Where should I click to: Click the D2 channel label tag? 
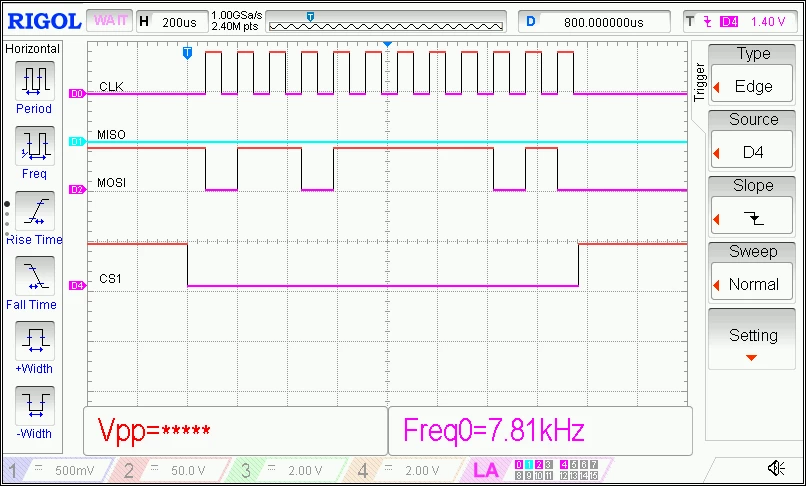pos(77,190)
